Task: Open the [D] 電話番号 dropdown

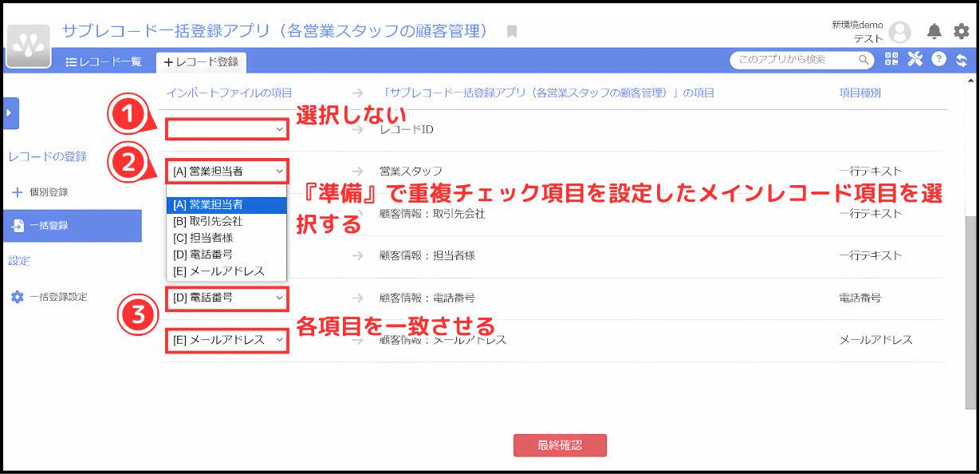Action: (227, 298)
